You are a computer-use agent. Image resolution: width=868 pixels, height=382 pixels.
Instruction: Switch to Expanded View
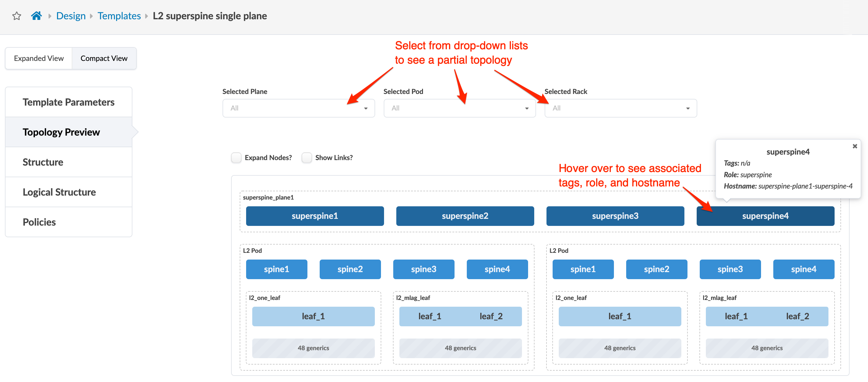pyautogui.click(x=39, y=58)
